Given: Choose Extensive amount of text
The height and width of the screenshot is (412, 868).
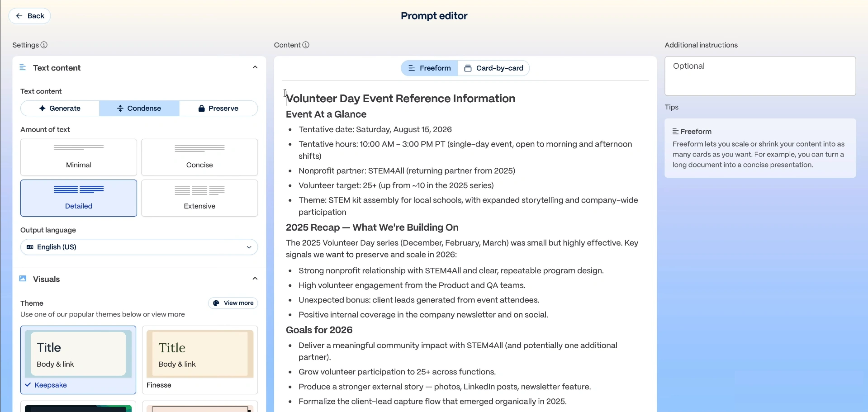Looking at the screenshot, I should [x=199, y=198].
